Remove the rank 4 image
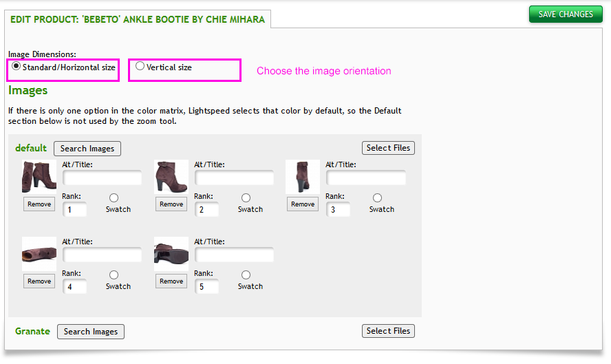 click(x=39, y=281)
